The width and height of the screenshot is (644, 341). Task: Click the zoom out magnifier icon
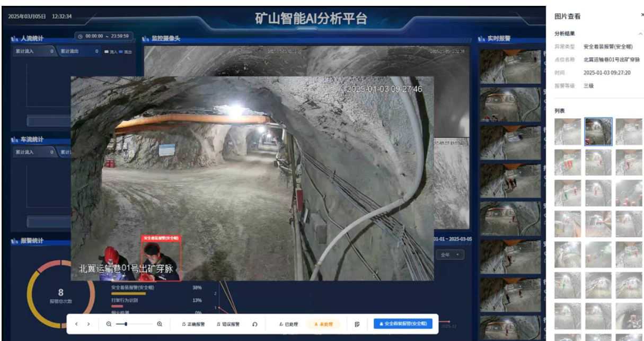[109, 324]
